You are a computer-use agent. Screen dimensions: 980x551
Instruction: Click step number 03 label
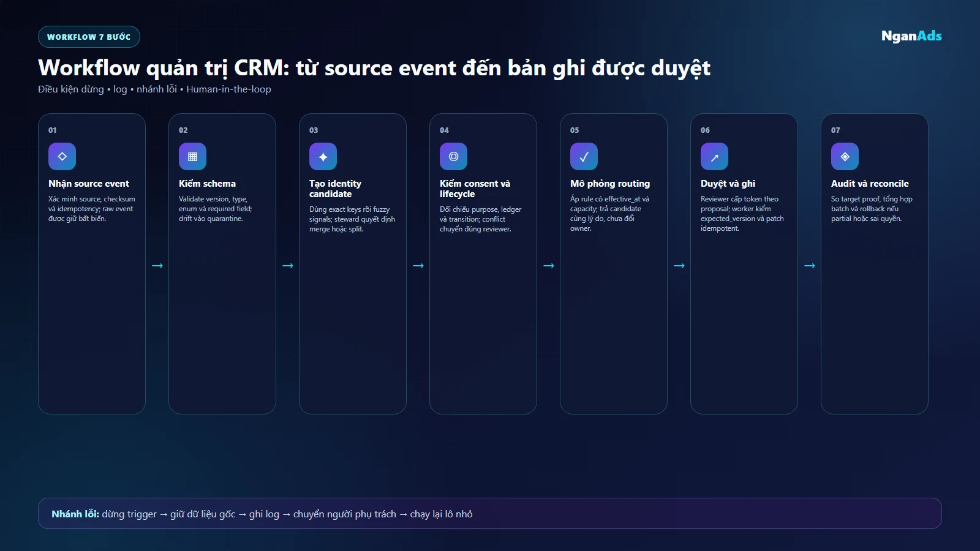[x=314, y=130]
